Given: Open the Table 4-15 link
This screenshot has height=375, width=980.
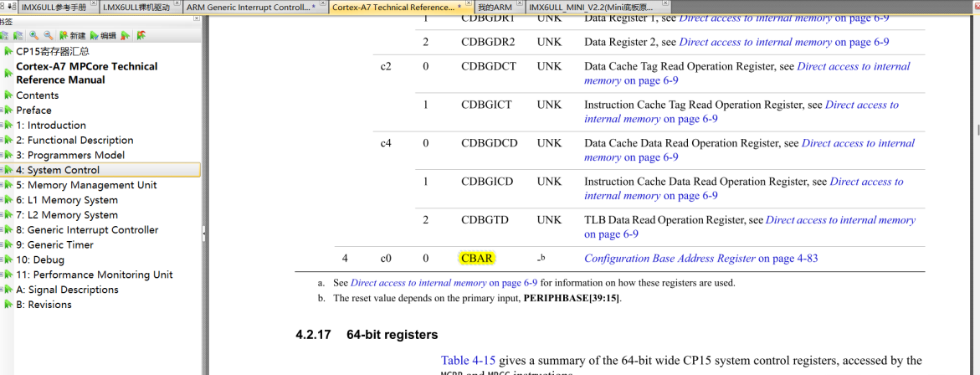Looking at the screenshot, I should pos(468,361).
